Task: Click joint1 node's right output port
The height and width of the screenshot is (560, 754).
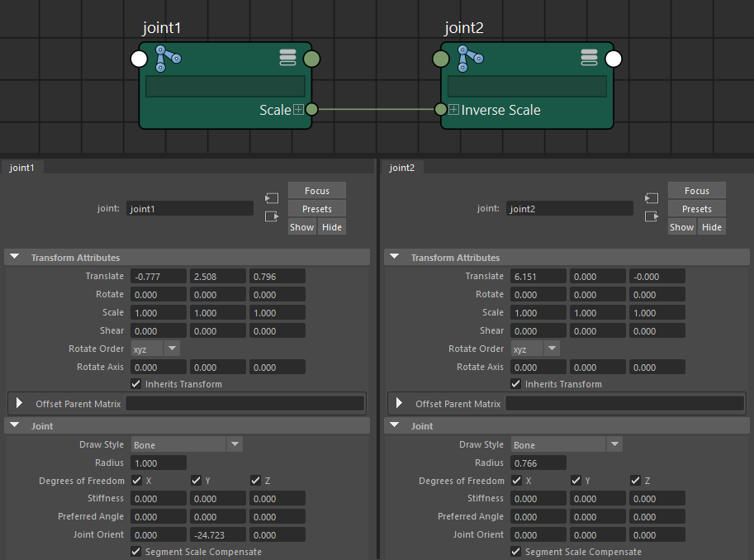Action: tap(311, 59)
